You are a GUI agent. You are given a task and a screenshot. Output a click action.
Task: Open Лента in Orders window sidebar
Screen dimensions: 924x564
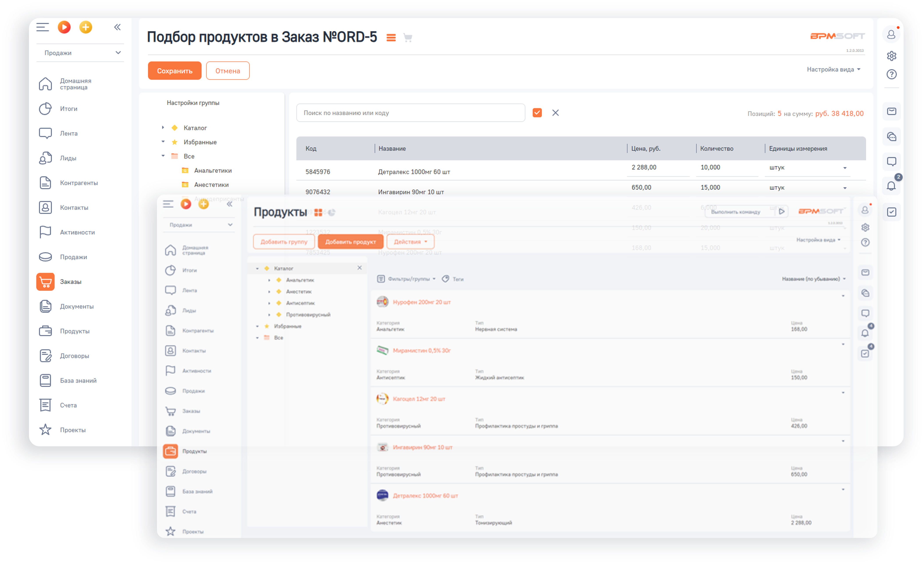point(69,133)
